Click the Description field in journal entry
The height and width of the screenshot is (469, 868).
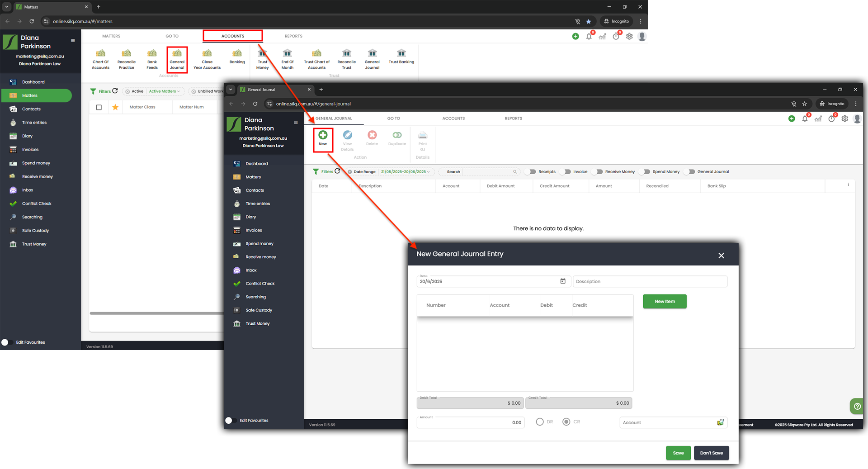(x=650, y=281)
